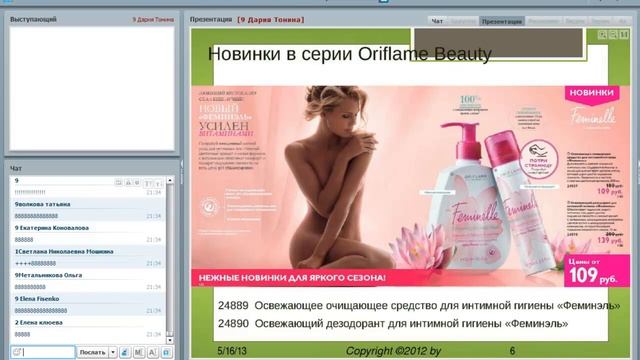This screenshot has height=360, width=640.
Task: Click the Copyright ©2012 by footer text
Action: coord(393,351)
